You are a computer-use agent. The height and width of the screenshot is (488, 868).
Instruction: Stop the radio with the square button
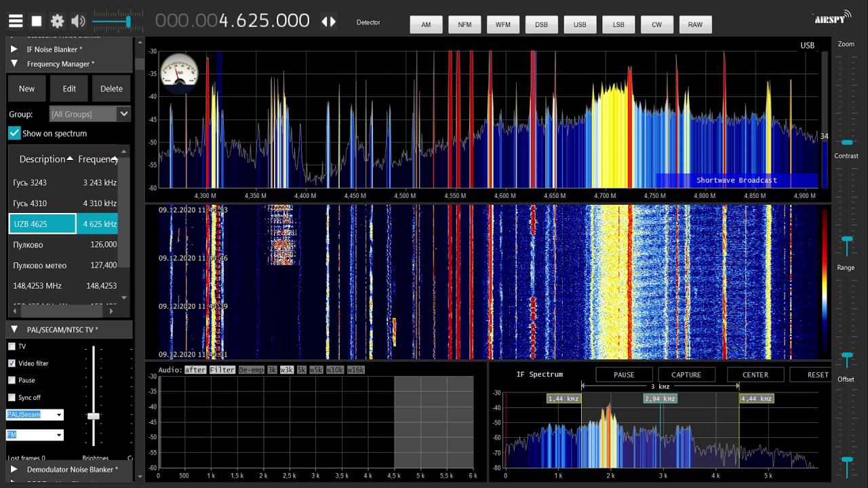click(x=37, y=22)
